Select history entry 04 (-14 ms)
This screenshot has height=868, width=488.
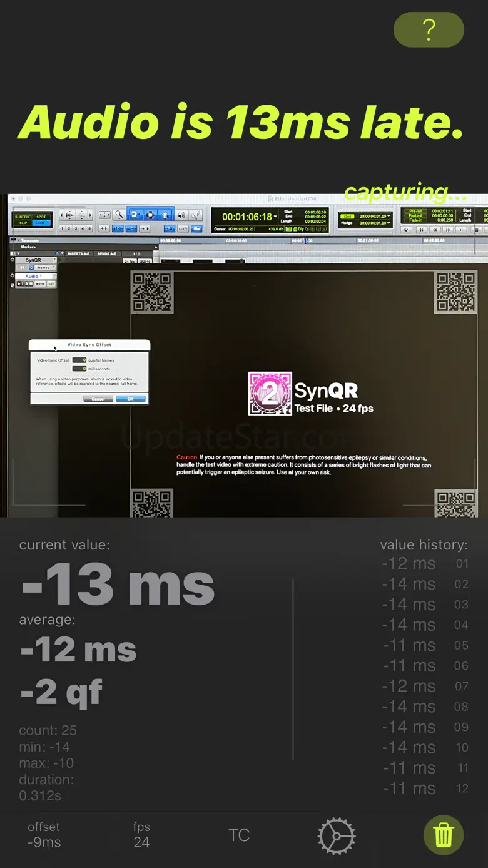425,625
